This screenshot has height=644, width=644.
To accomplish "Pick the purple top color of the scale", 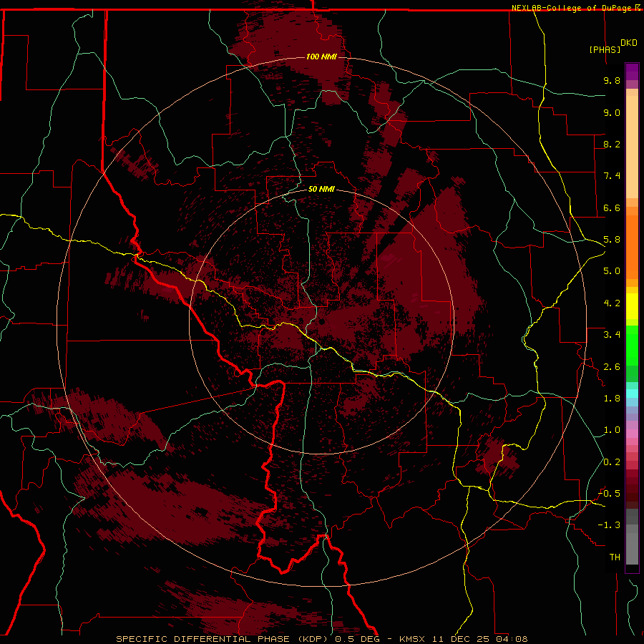I will pyautogui.click(x=632, y=71).
